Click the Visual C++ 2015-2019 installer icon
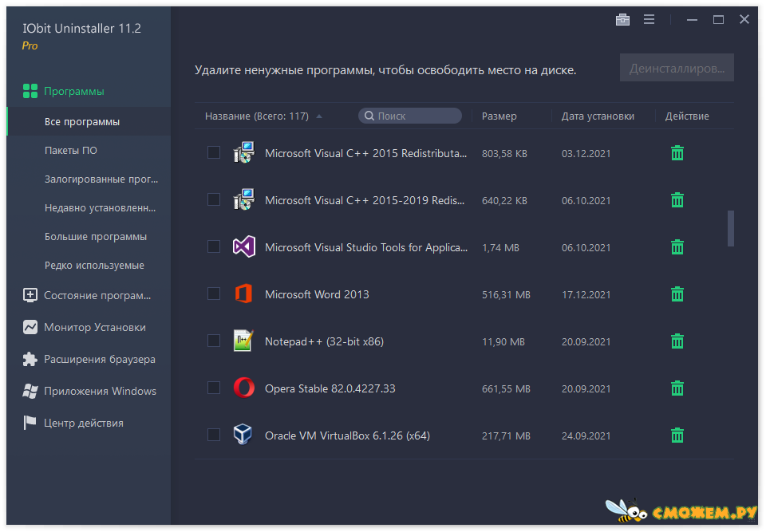The image size is (766, 532). (x=243, y=199)
